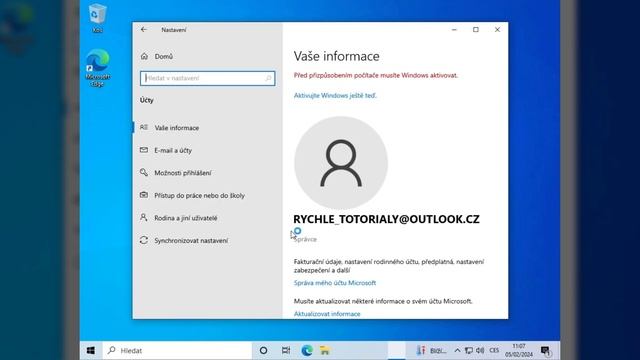The image size is (640, 360).
Task: Click 'Aktualizovat informace' link
Action: [327, 313]
